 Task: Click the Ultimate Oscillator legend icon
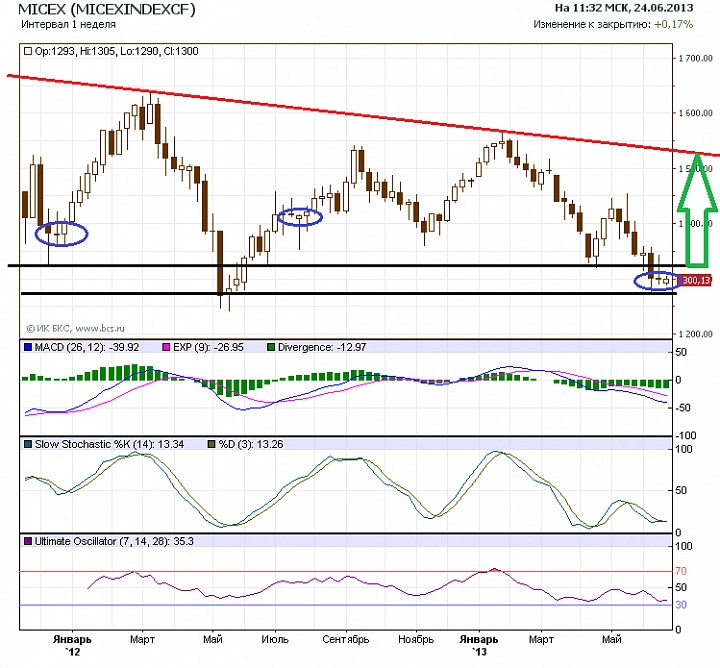point(29,540)
